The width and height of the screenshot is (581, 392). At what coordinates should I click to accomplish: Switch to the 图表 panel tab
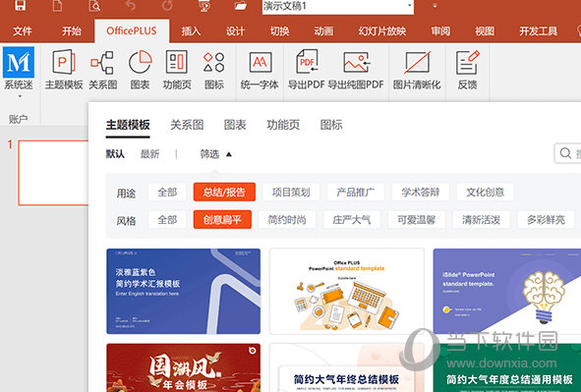point(235,125)
